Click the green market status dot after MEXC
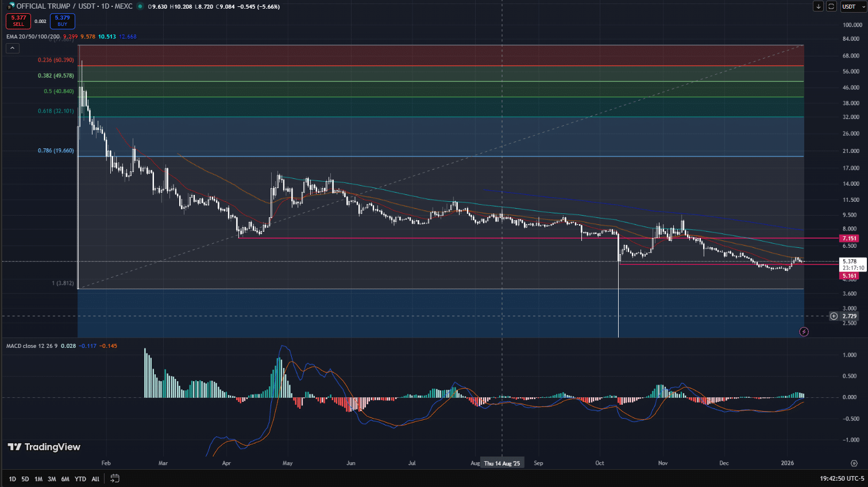868x487 pixels. click(x=140, y=7)
